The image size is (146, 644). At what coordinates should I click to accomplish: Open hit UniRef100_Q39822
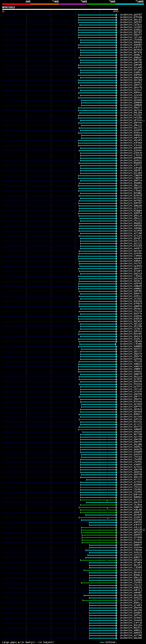131,30
